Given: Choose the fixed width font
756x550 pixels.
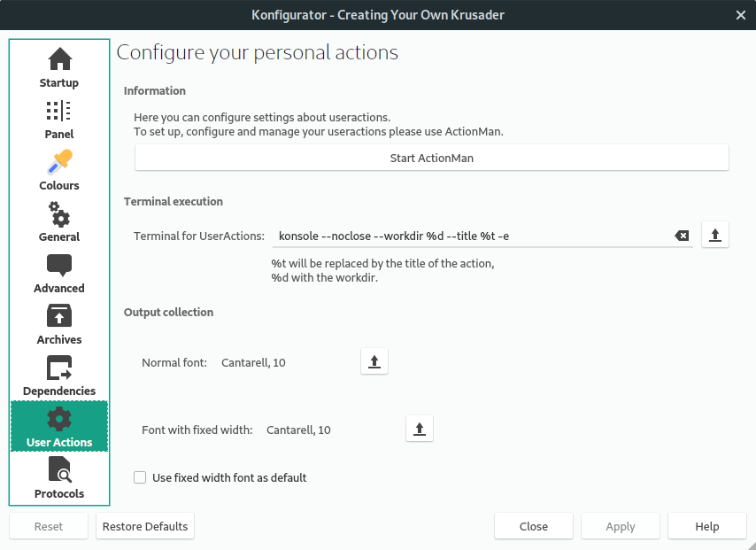Looking at the screenshot, I should (x=420, y=429).
